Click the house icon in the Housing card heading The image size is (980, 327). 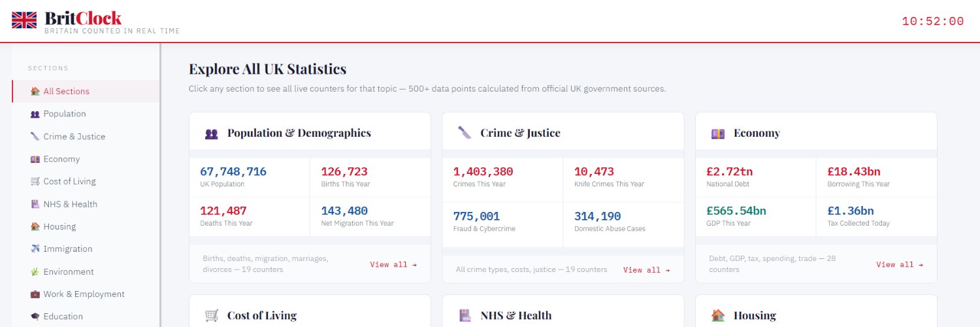[x=718, y=315]
